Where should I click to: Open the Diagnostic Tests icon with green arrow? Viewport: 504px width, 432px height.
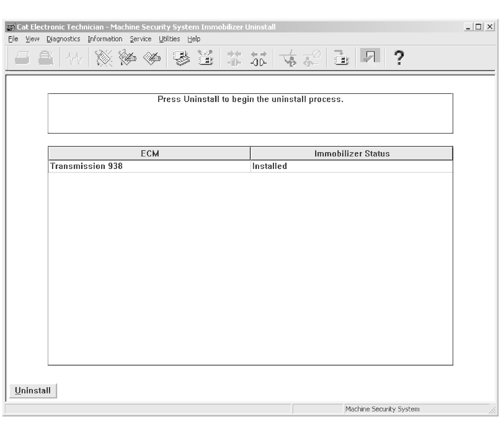click(288, 58)
